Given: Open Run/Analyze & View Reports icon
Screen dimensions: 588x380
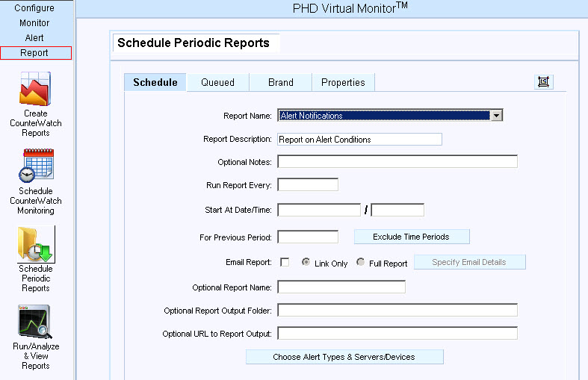Looking at the screenshot, I should (35, 322).
